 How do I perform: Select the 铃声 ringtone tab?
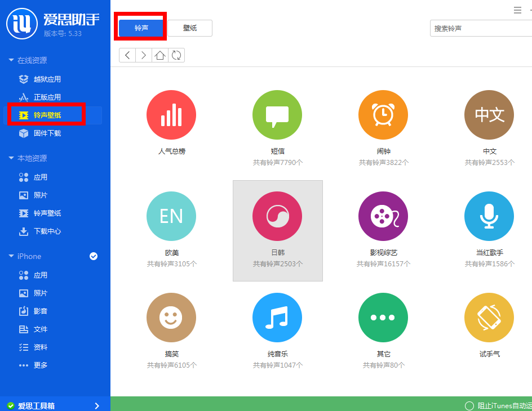(x=140, y=28)
